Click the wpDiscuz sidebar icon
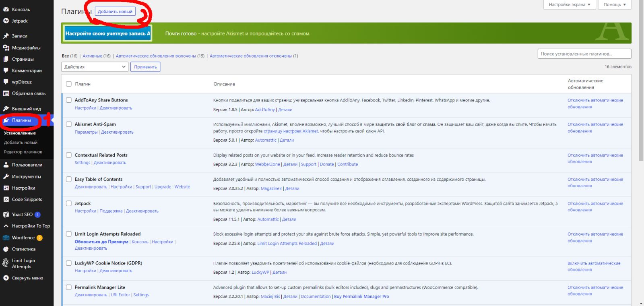Screen dimensions: 644x306 6,82
